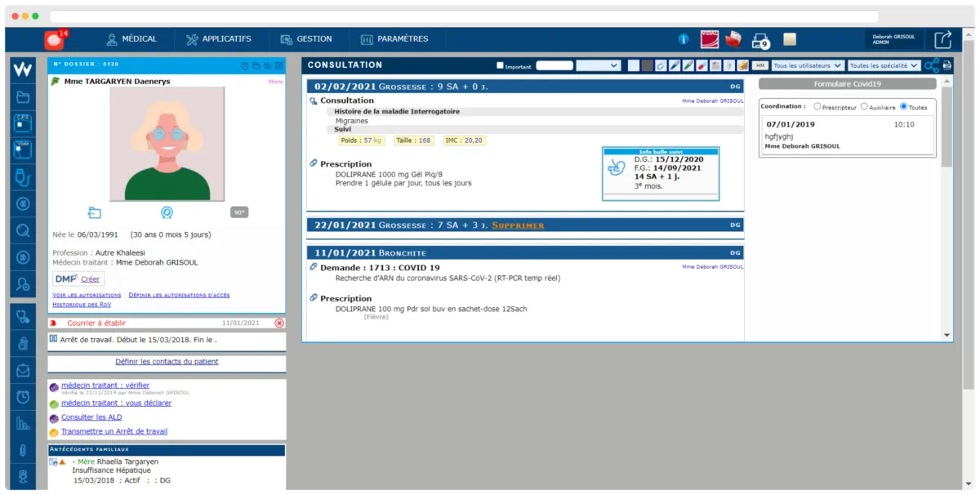Open the MÉDICAL menu
The width and height of the screenshot is (980, 495).
(x=131, y=39)
